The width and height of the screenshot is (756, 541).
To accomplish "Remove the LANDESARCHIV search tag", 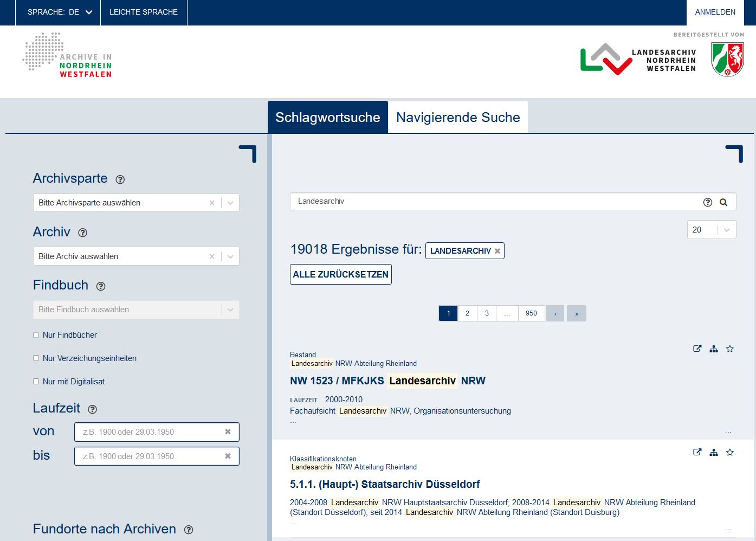I will coord(497,251).
